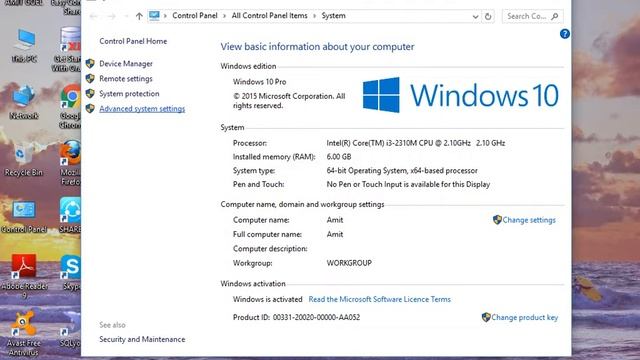Open Avast Free Antivirus desktop shortcut
The image size is (640, 360).
(24, 333)
